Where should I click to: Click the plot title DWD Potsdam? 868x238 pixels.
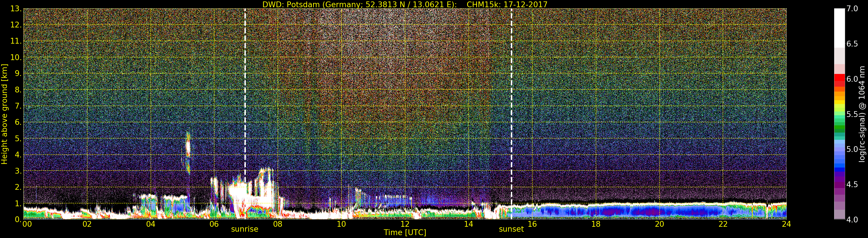[405, 4]
